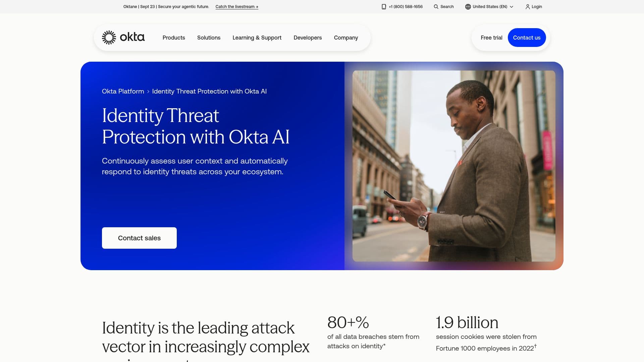Open the Solutions menu

click(x=209, y=38)
